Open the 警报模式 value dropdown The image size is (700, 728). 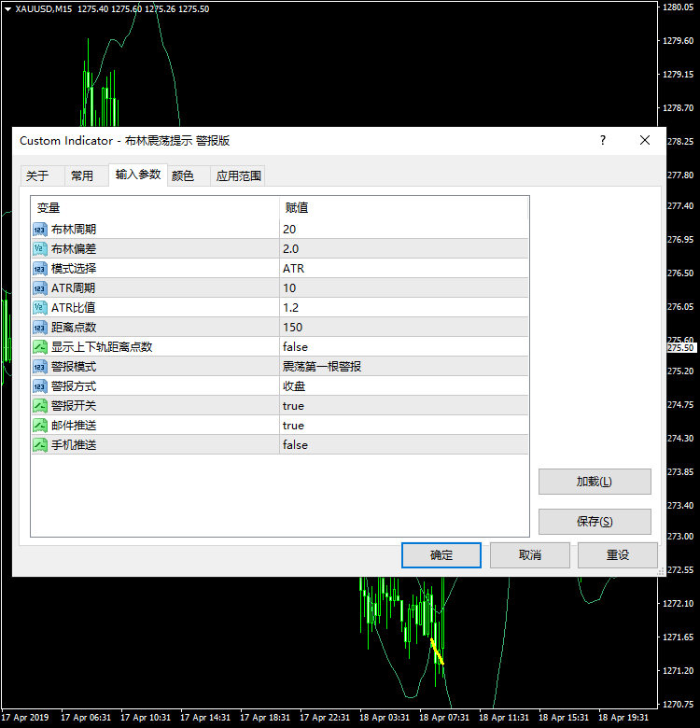click(403, 367)
